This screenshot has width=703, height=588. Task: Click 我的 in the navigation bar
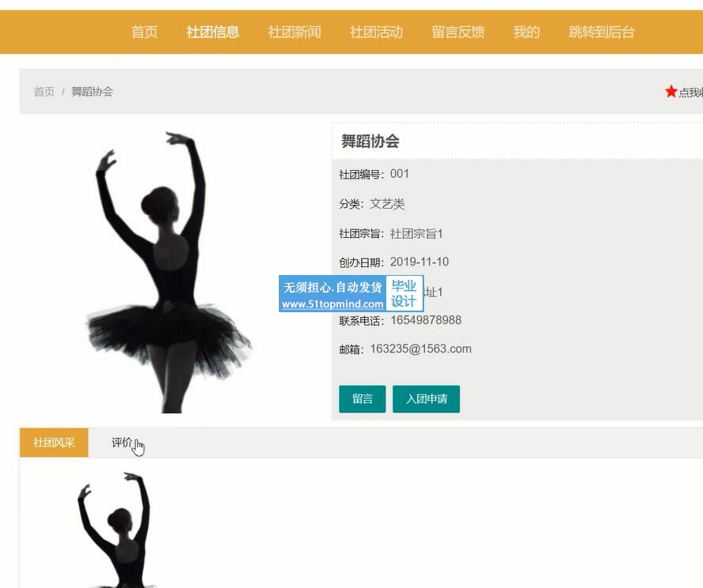click(x=526, y=32)
